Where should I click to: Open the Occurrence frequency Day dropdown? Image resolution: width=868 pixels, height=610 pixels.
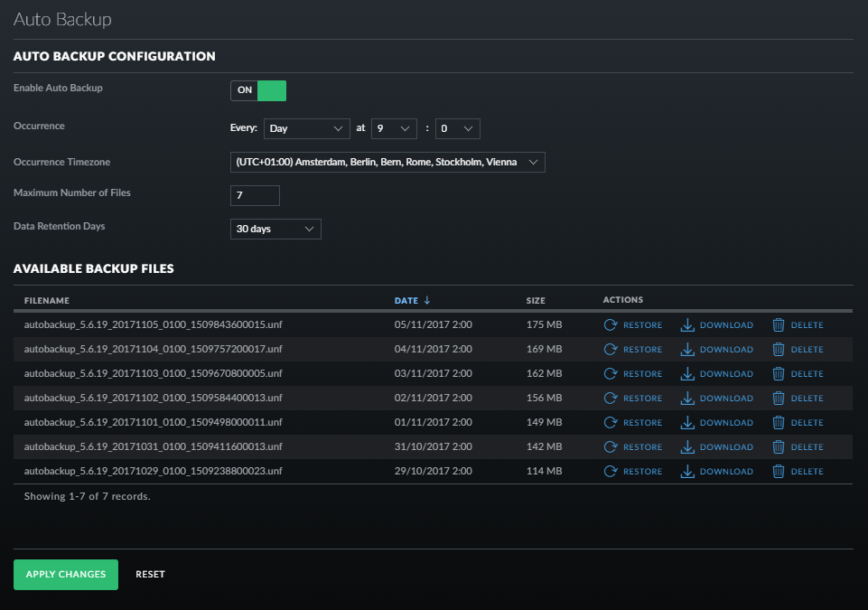coord(307,128)
